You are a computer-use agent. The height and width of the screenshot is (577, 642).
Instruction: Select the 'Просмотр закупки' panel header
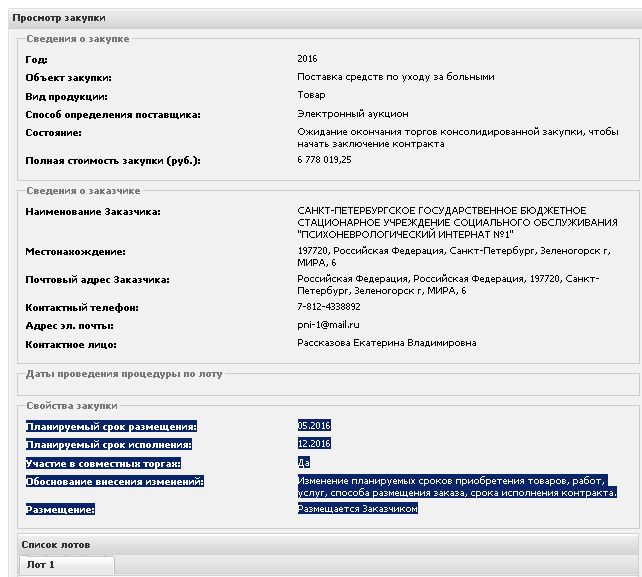(325, 18)
